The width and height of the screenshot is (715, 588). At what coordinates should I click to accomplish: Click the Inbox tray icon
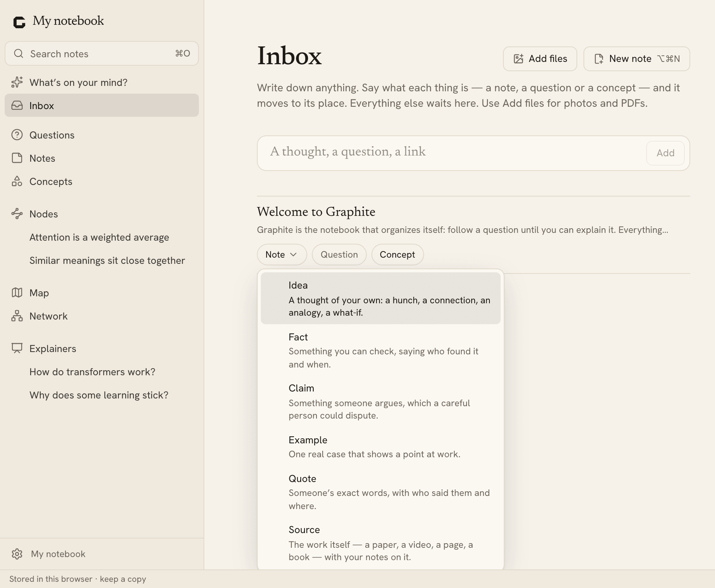17,105
